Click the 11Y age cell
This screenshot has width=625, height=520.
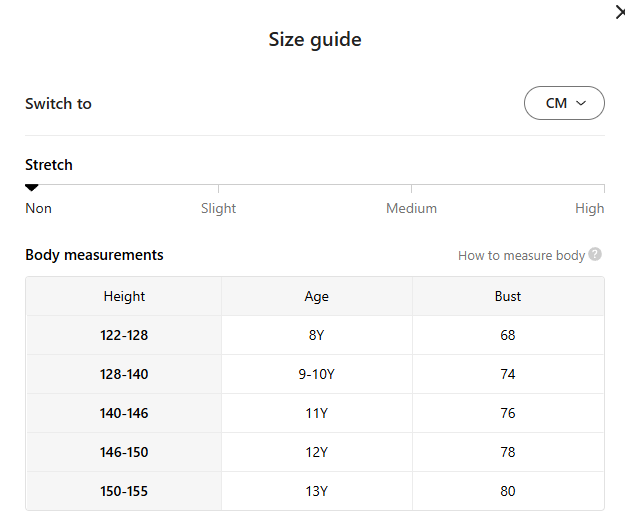(316, 413)
